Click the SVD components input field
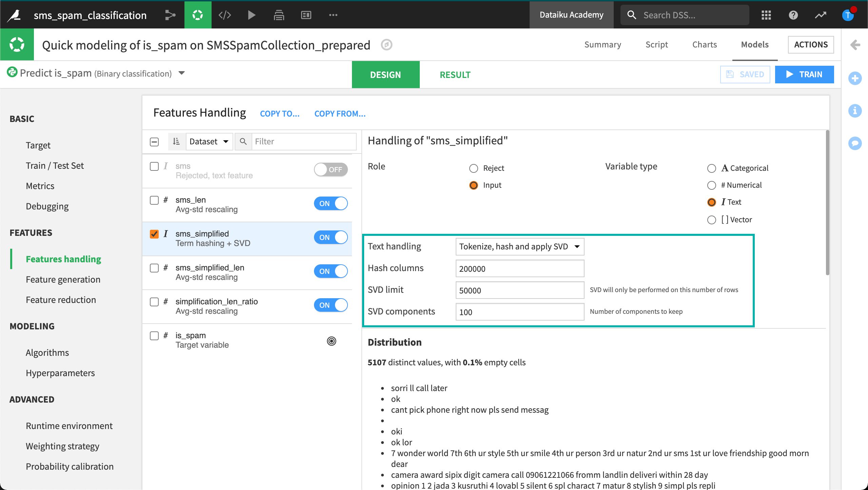The height and width of the screenshot is (490, 868). coord(520,312)
